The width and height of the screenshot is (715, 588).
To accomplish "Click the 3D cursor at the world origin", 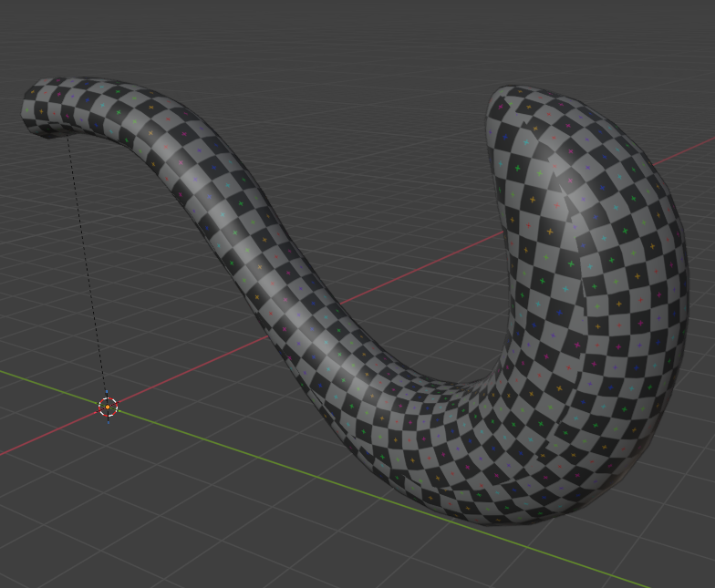I will [108, 407].
